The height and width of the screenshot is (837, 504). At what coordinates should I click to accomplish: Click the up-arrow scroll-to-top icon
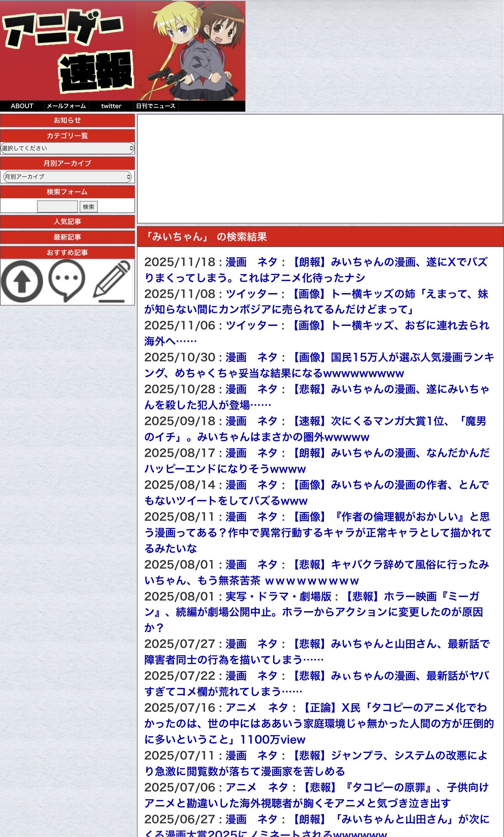coord(22,281)
